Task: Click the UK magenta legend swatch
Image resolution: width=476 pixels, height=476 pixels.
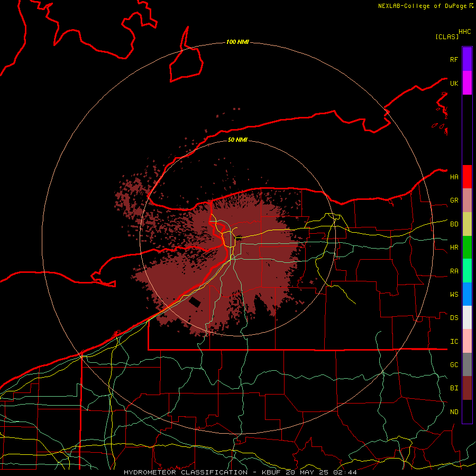Action: pos(467,83)
